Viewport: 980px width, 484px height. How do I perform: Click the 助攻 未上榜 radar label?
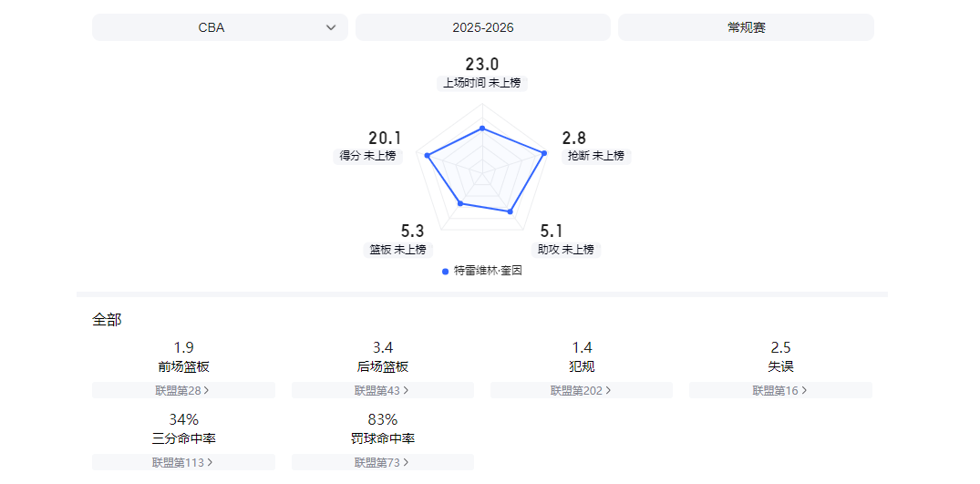(565, 249)
